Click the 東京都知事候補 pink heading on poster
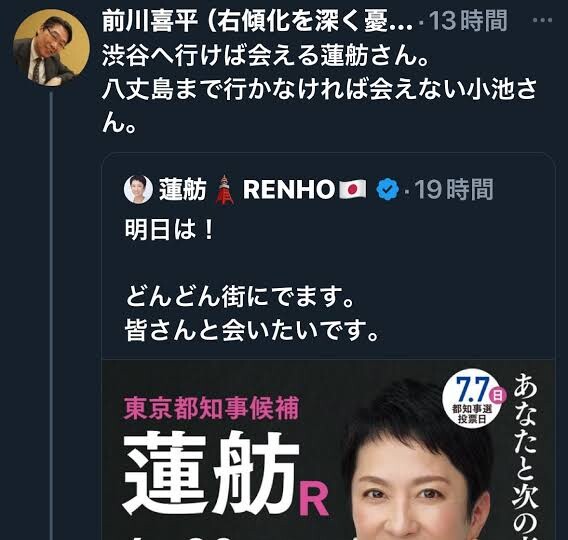Image resolution: width=568 pixels, height=540 pixels. pos(211,408)
